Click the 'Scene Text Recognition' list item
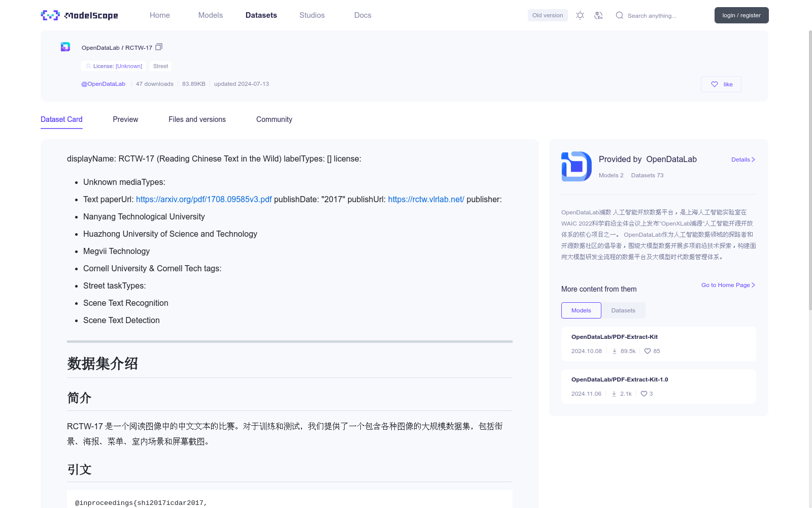Viewport: 812px width, 508px height. (126, 303)
